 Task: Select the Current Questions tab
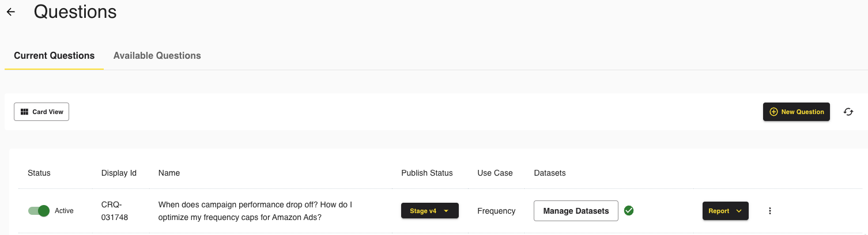(x=54, y=56)
